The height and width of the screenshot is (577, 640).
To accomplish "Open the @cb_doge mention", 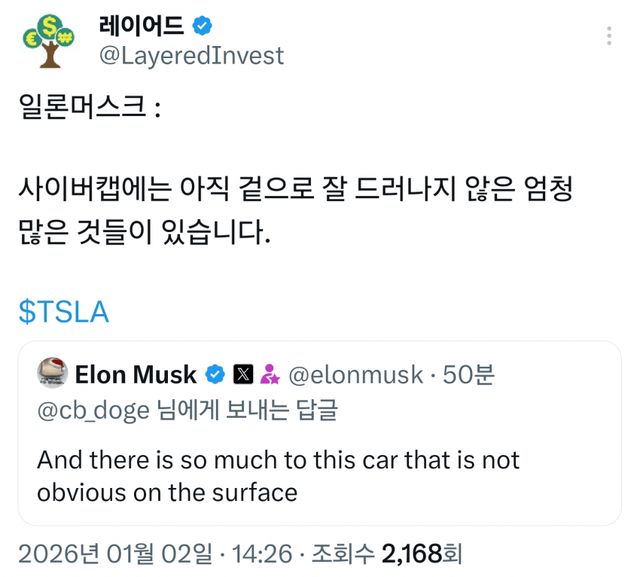I will pos(92,409).
